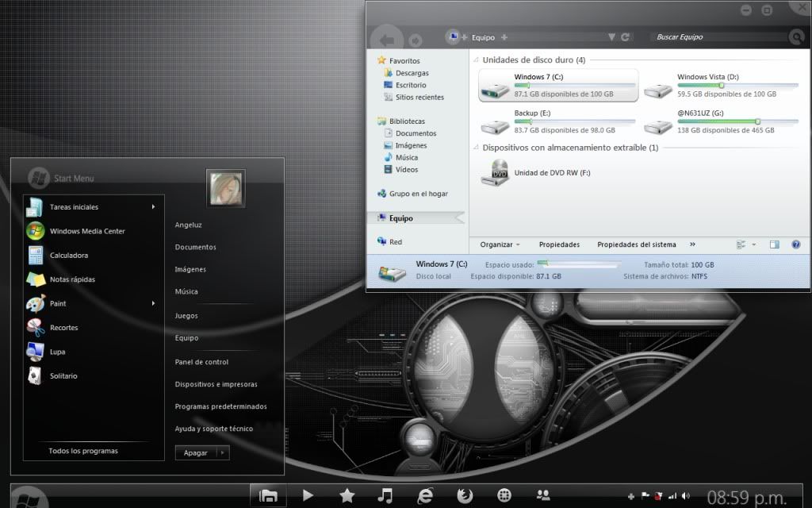Expand the Tareas iniciales submenu arrow
The width and height of the screenshot is (812, 508).
pos(153,207)
